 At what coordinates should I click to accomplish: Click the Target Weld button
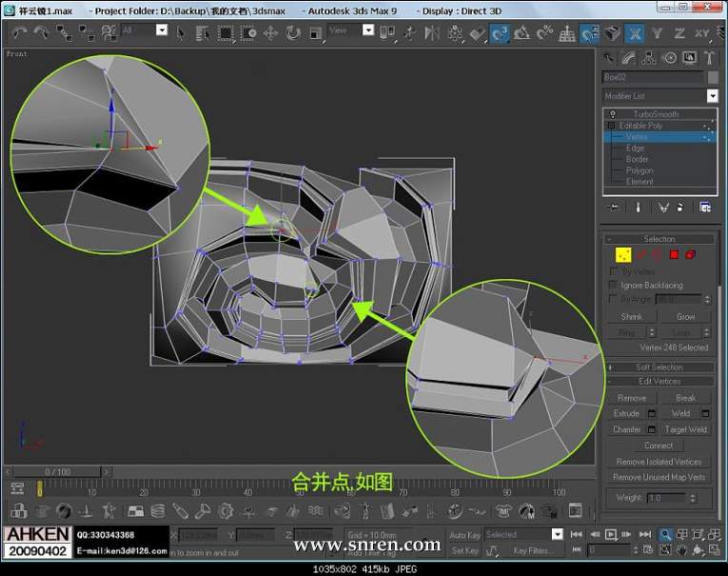click(x=685, y=429)
